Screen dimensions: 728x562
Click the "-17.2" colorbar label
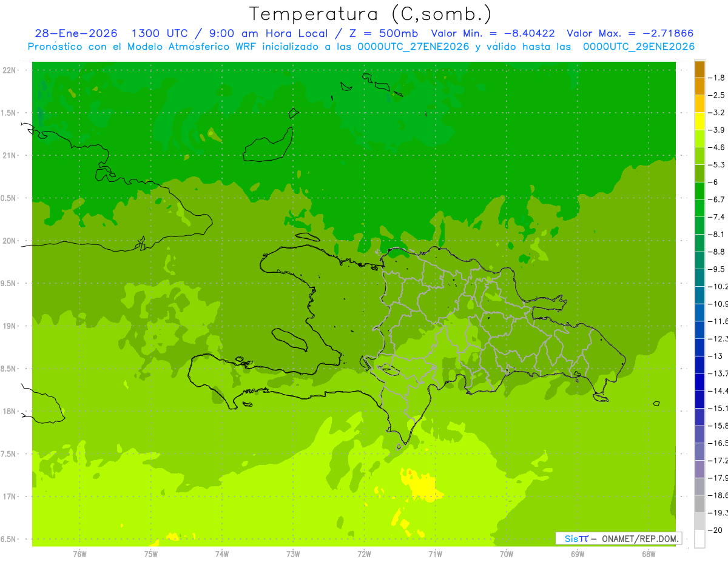tap(718, 461)
